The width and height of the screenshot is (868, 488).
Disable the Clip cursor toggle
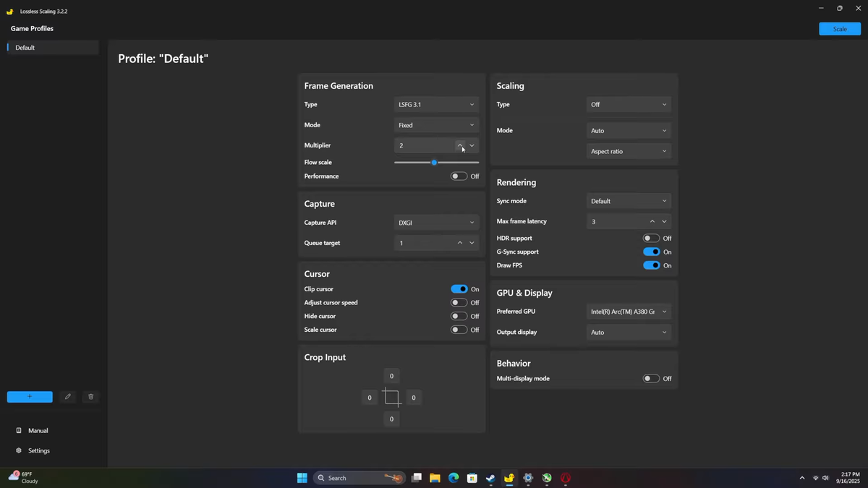[459, 289]
